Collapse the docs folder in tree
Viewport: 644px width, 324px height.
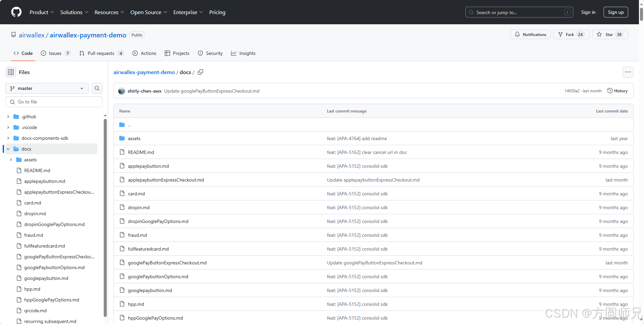coord(8,149)
